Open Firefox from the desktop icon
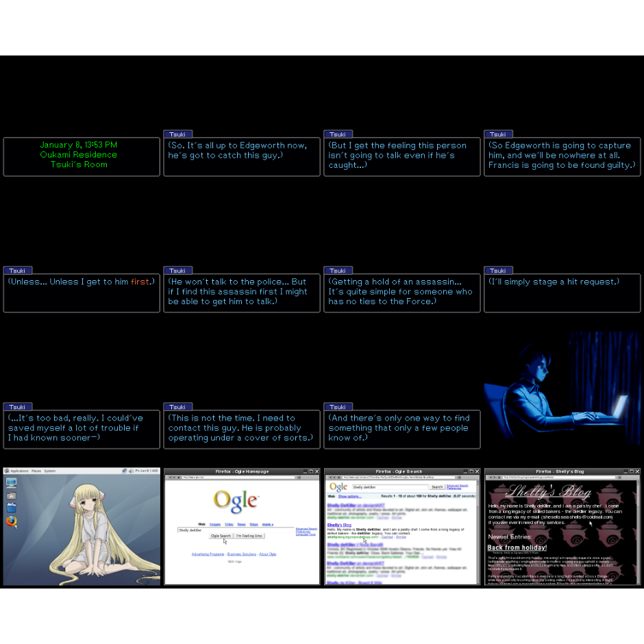This screenshot has width=644, height=644. [11, 521]
